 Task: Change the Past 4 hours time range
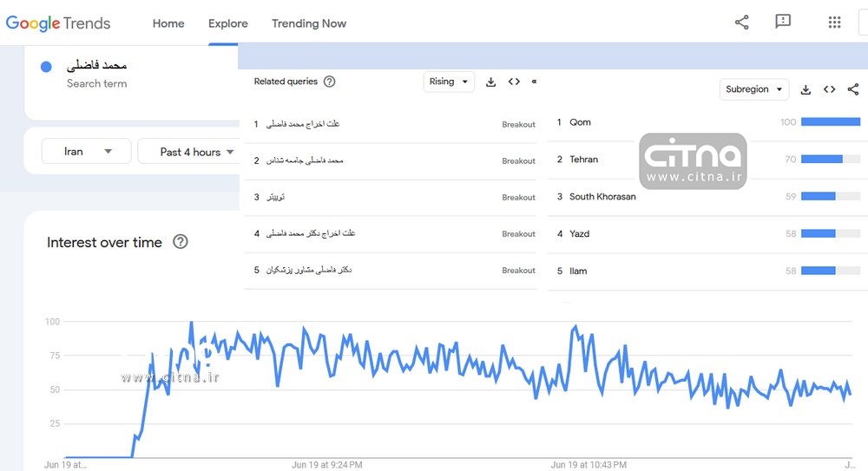pos(197,152)
